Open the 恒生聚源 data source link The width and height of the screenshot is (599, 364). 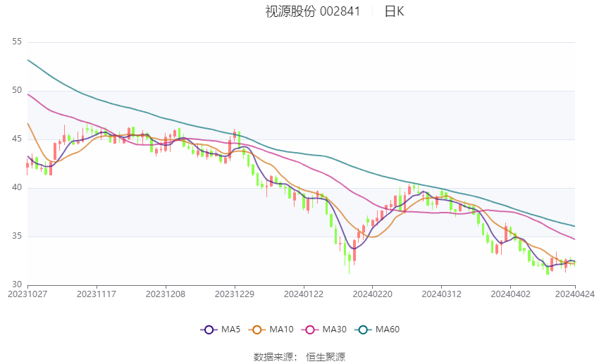326,357
